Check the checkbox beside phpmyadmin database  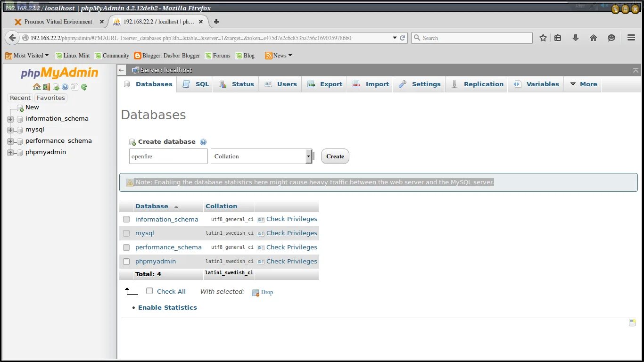point(126,261)
